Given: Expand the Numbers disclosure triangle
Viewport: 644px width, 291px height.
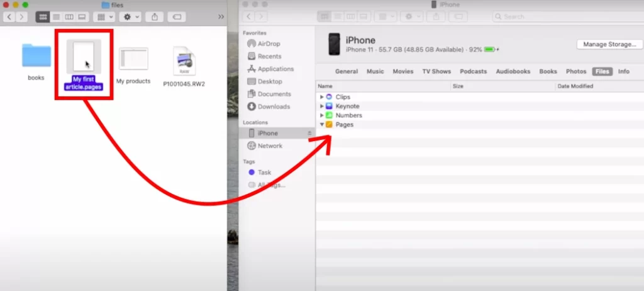Looking at the screenshot, I should click(321, 115).
